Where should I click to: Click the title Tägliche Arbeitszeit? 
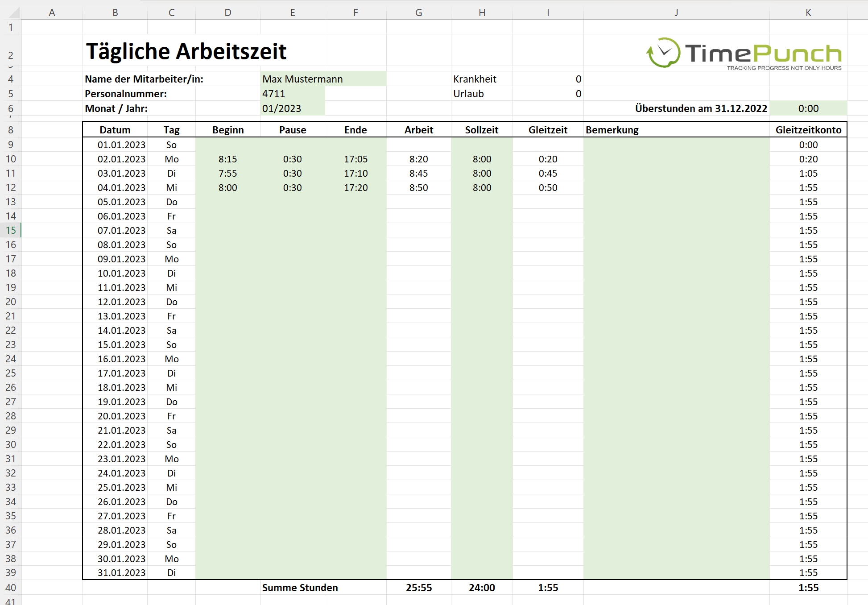coord(186,51)
